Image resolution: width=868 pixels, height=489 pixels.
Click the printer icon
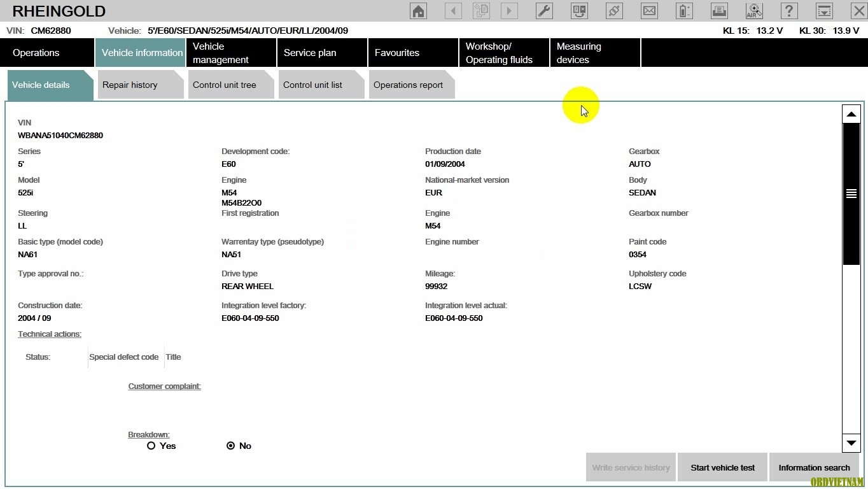(719, 11)
